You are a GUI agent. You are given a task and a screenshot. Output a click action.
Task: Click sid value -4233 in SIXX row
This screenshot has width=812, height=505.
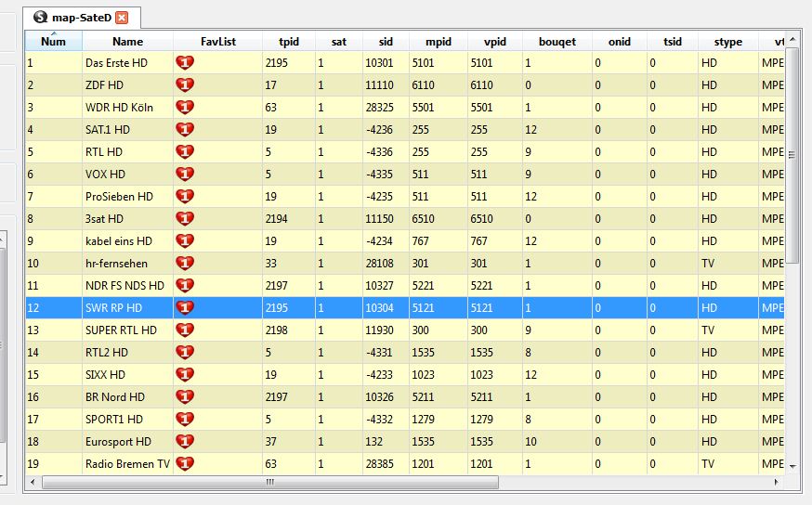coord(380,374)
